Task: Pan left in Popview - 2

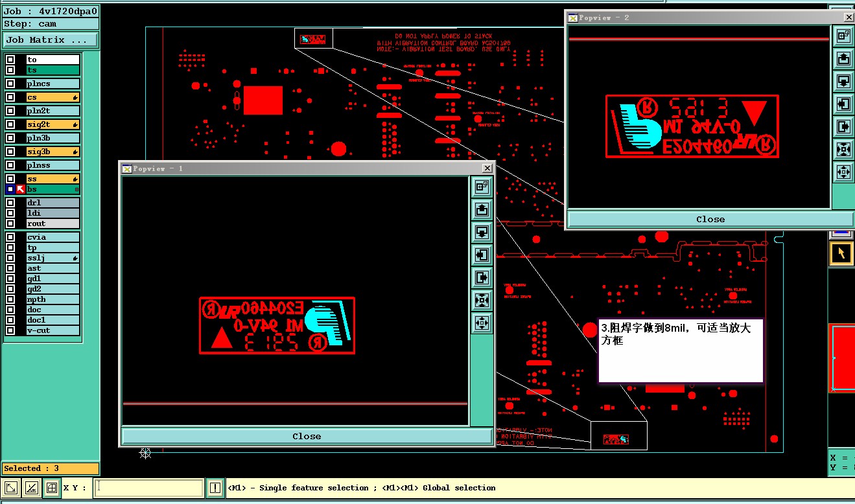Action: (x=843, y=104)
